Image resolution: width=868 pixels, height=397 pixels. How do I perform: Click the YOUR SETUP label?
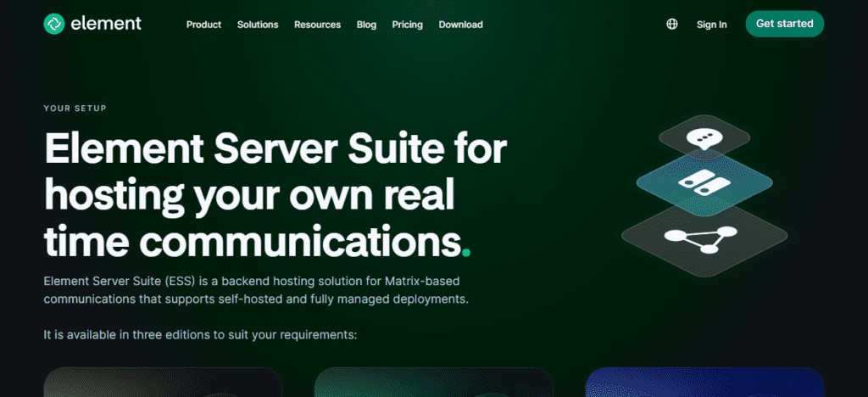click(75, 109)
